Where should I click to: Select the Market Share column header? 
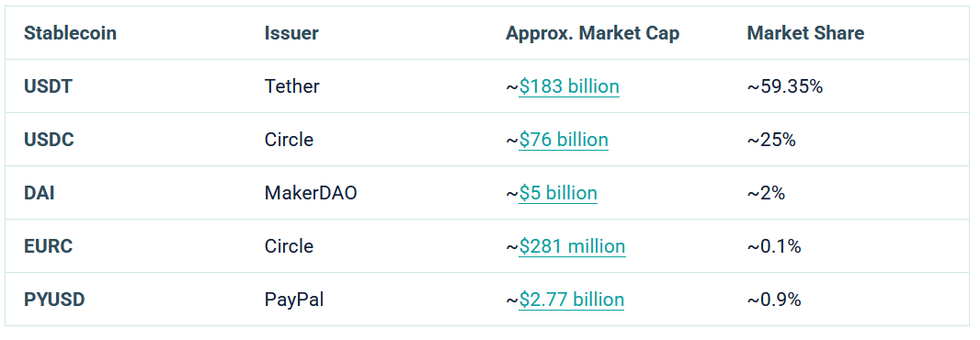805,33
